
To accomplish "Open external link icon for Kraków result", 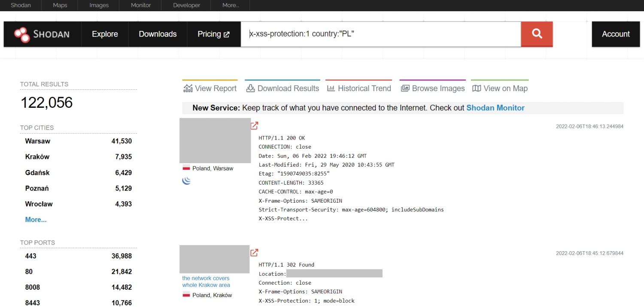I will pos(254,252).
